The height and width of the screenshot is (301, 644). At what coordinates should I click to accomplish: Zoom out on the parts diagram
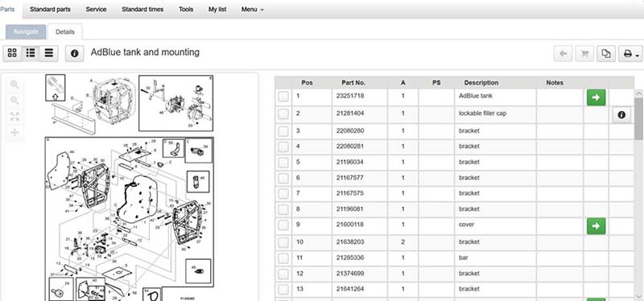click(14, 100)
